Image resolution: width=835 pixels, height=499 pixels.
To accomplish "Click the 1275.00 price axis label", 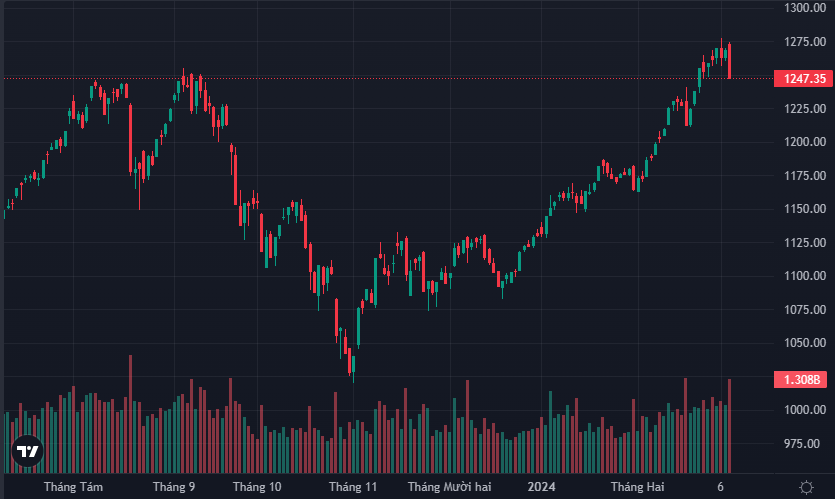I will (804, 42).
